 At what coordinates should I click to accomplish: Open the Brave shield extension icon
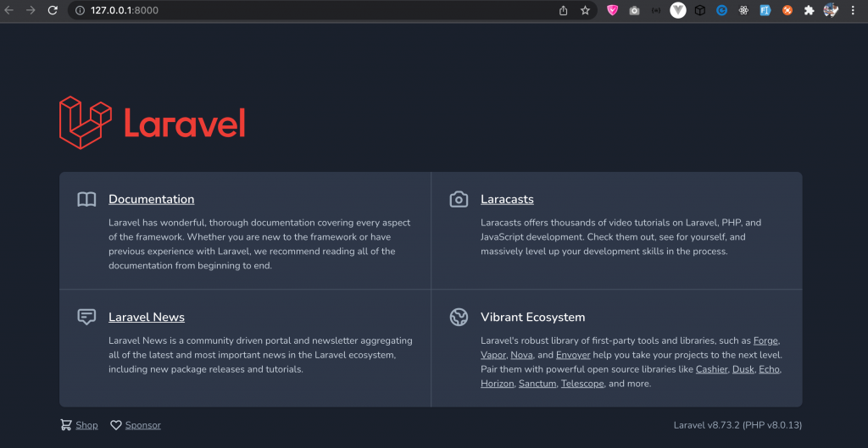pyautogui.click(x=612, y=10)
